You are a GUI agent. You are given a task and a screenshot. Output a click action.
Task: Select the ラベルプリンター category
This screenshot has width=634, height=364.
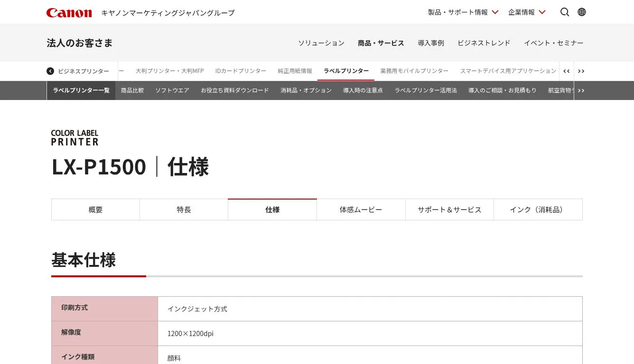(x=346, y=71)
